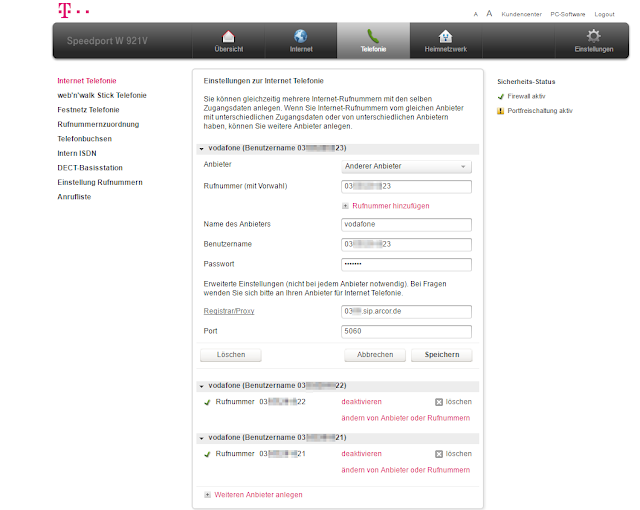Click the Portfreischaltung aktiv status text

540,111
